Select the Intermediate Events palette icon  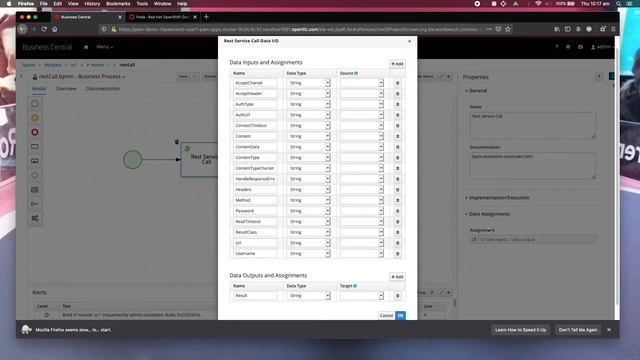click(x=35, y=118)
